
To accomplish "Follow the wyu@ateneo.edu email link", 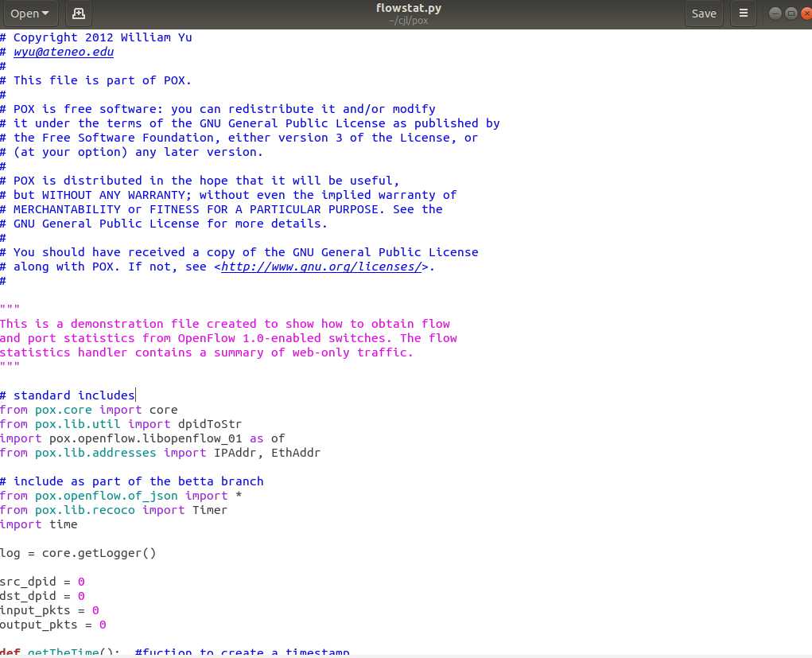I will pos(64,52).
